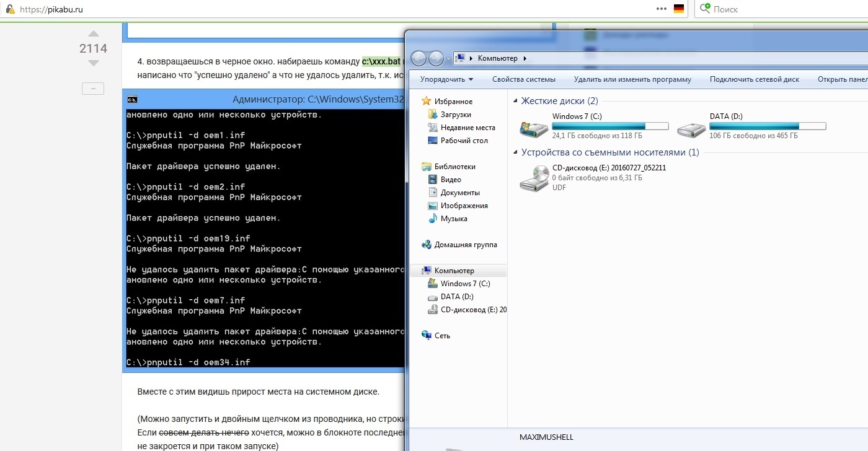Click the D: drive capacity bar
The height and width of the screenshot is (451, 868).
768,126
